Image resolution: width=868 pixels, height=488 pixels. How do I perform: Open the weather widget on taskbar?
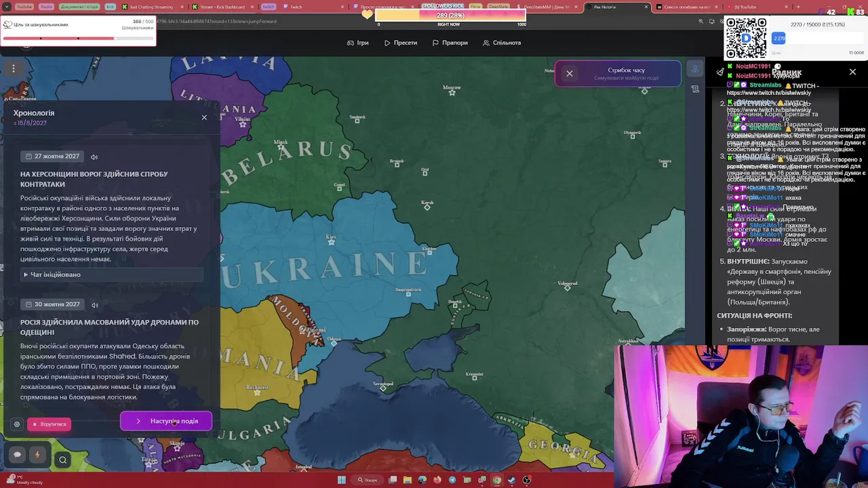(24, 480)
